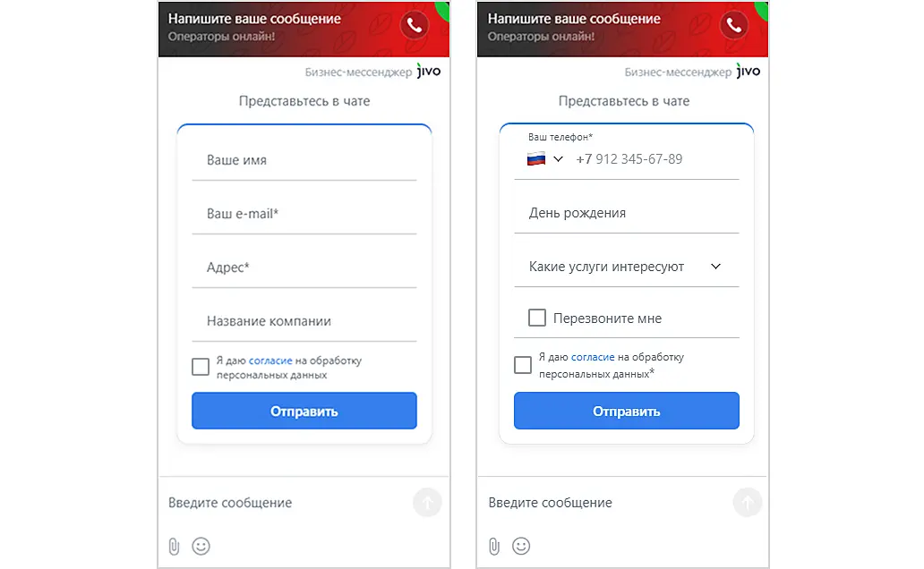Attach a file in the left chat widget

point(174,546)
